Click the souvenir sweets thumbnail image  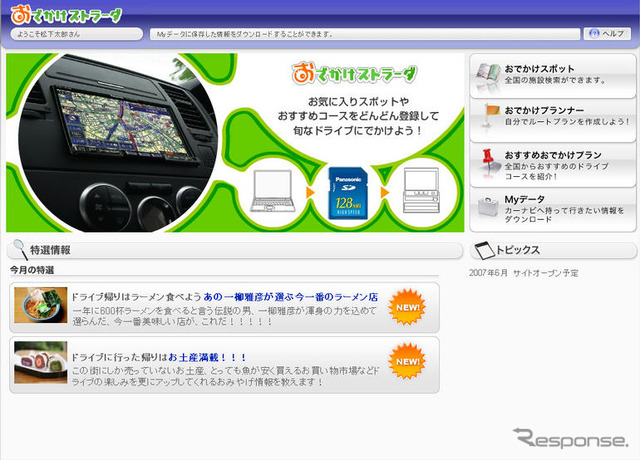[41, 364]
